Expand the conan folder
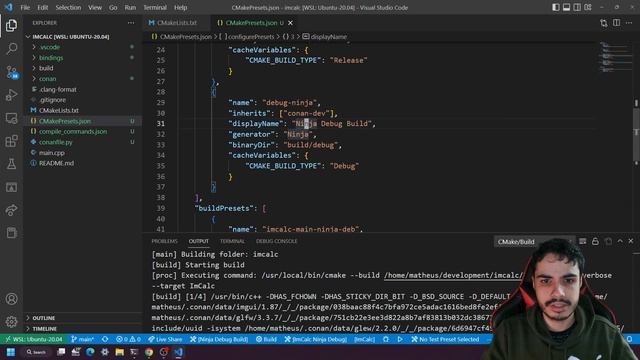 [47, 79]
